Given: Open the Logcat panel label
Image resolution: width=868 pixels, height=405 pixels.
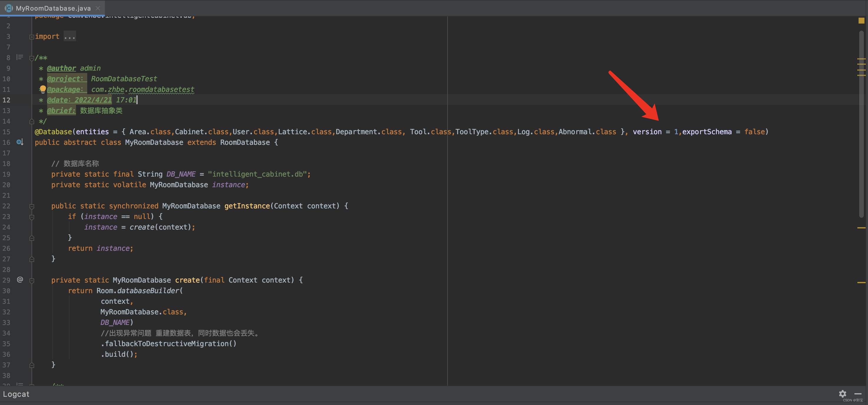Looking at the screenshot, I should [16, 394].
